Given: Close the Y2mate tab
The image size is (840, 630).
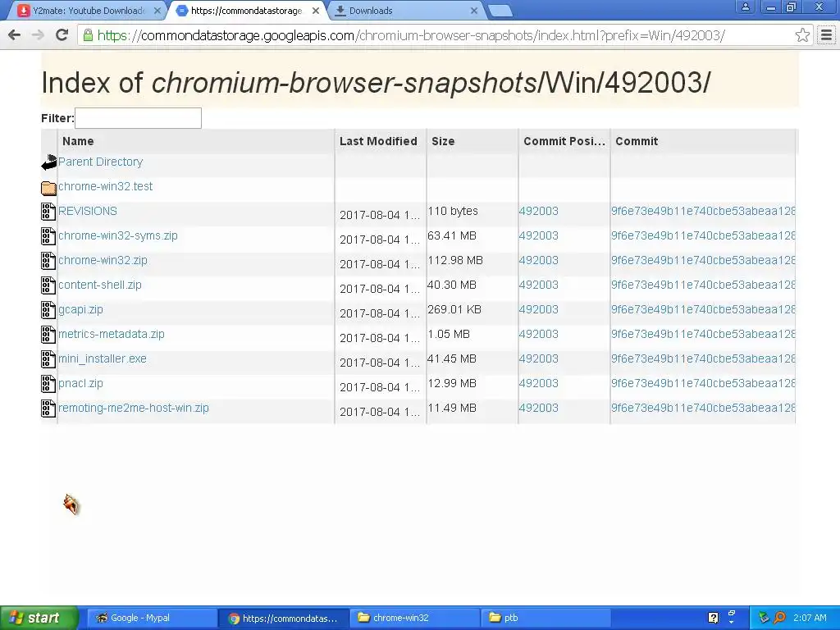Looking at the screenshot, I should 157,10.
